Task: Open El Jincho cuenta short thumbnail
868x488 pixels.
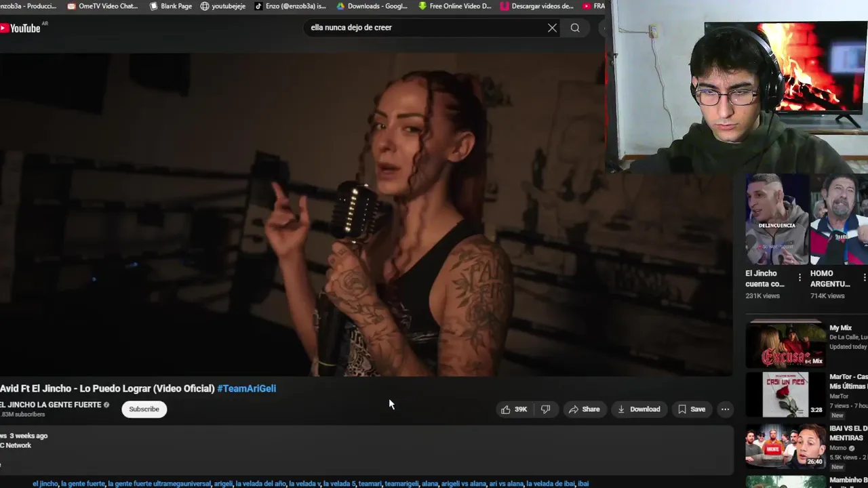Action: pyautogui.click(x=777, y=219)
